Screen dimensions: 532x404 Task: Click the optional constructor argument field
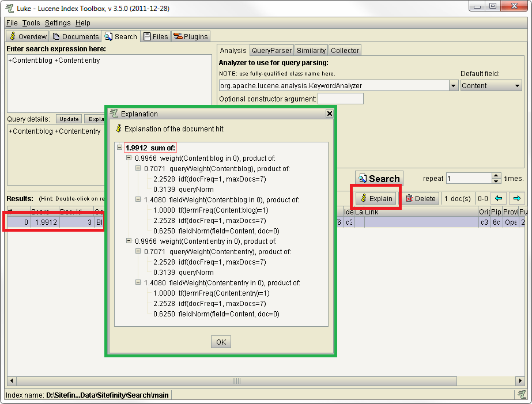(341, 99)
